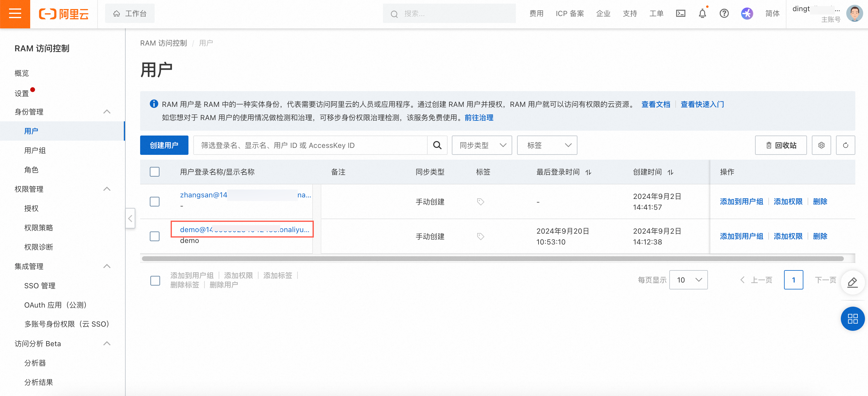Click the help question mark icon
This screenshot has width=868, height=396.
click(724, 14)
